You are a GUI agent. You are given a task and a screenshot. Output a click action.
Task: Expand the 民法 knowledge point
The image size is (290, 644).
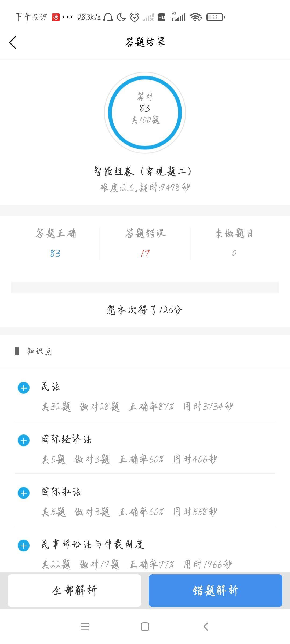(24, 388)
